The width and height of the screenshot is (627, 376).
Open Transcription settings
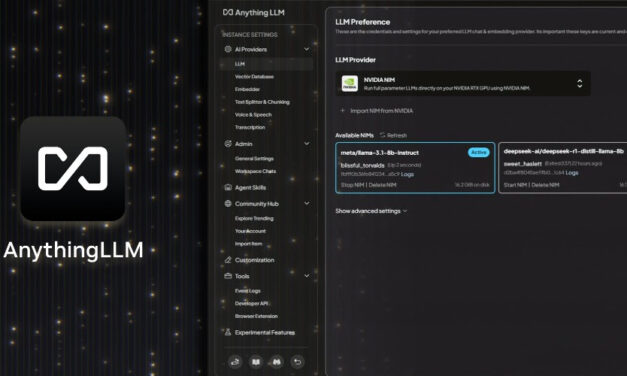[x=250, y=127]
